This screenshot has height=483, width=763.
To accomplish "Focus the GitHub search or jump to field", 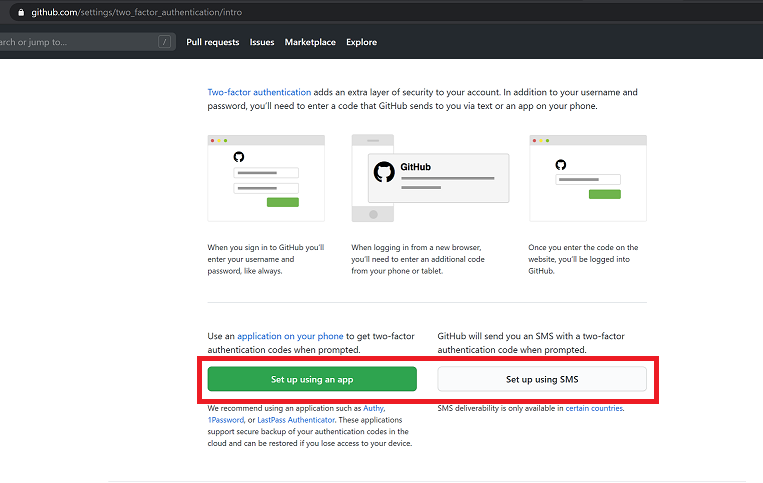I will 86,42.
